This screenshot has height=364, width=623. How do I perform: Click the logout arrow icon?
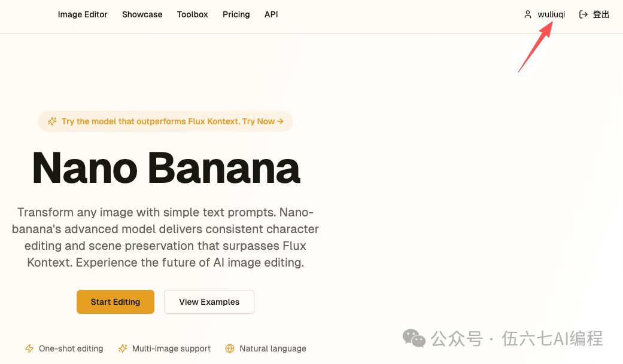point(584,14)
